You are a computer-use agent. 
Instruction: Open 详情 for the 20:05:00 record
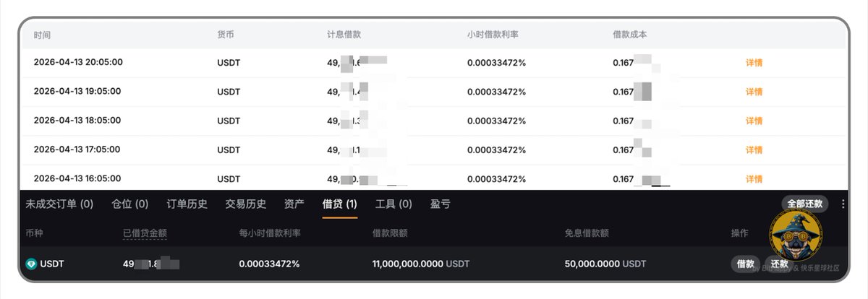pyautogui.click(x=754, y=63)
